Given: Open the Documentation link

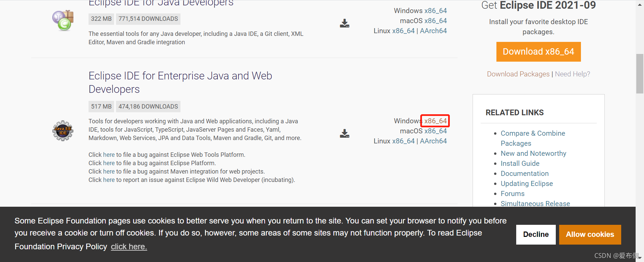Looking at the screenshot, I should [x=525, y=174].
